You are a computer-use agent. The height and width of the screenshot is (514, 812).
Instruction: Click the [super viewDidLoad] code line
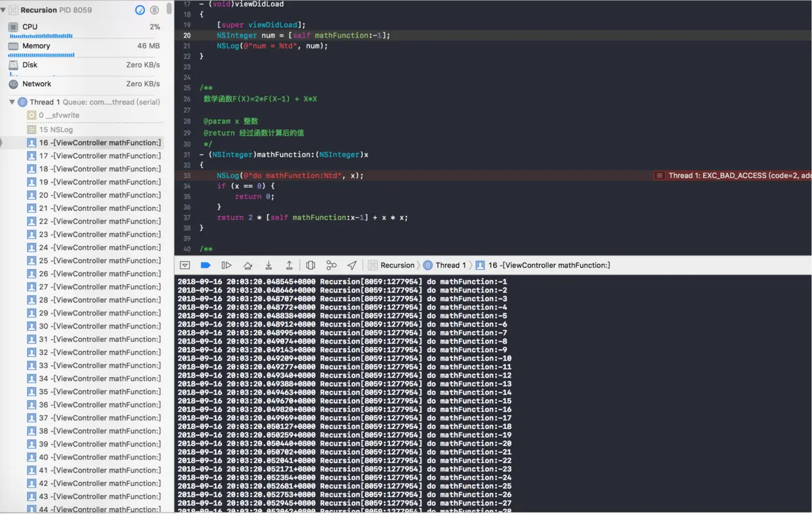261,25
